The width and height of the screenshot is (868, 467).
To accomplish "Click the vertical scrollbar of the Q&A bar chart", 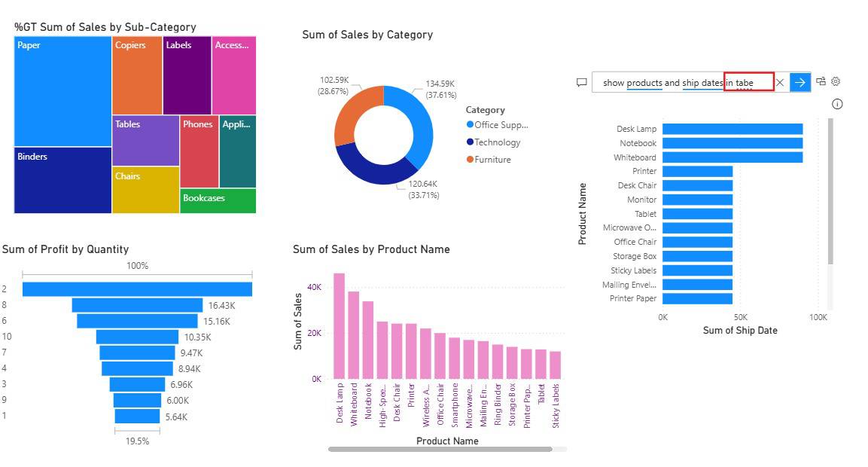I will [x=830, y=191].
